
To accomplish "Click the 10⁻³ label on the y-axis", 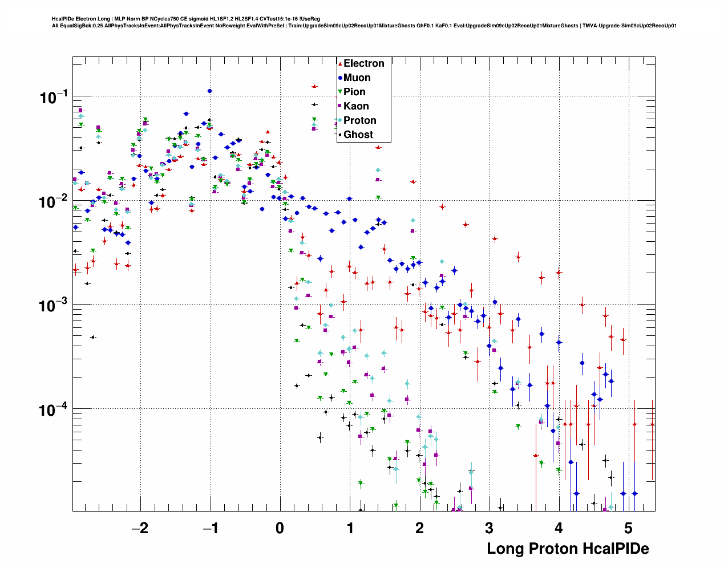I will point(54,306).
